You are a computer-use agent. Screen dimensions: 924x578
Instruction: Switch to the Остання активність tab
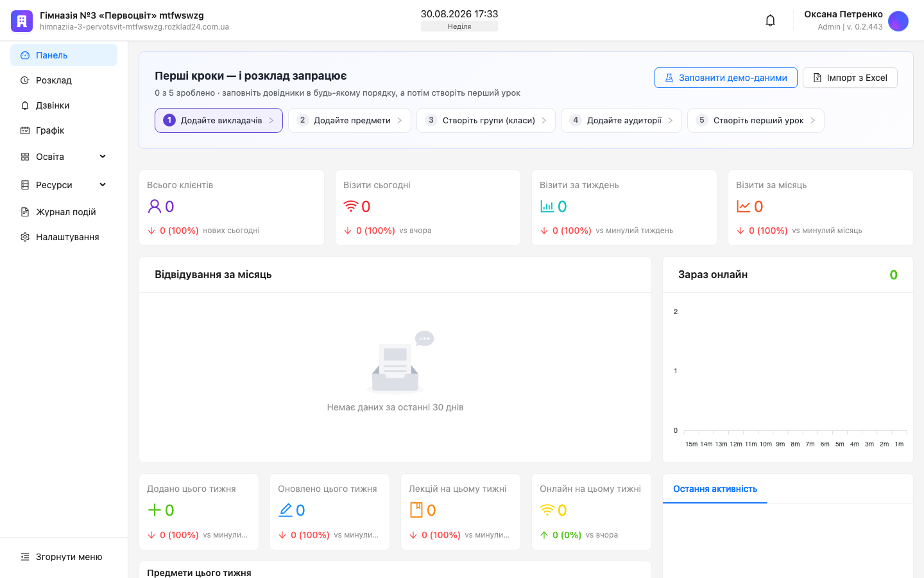click(x=715, y=489)
